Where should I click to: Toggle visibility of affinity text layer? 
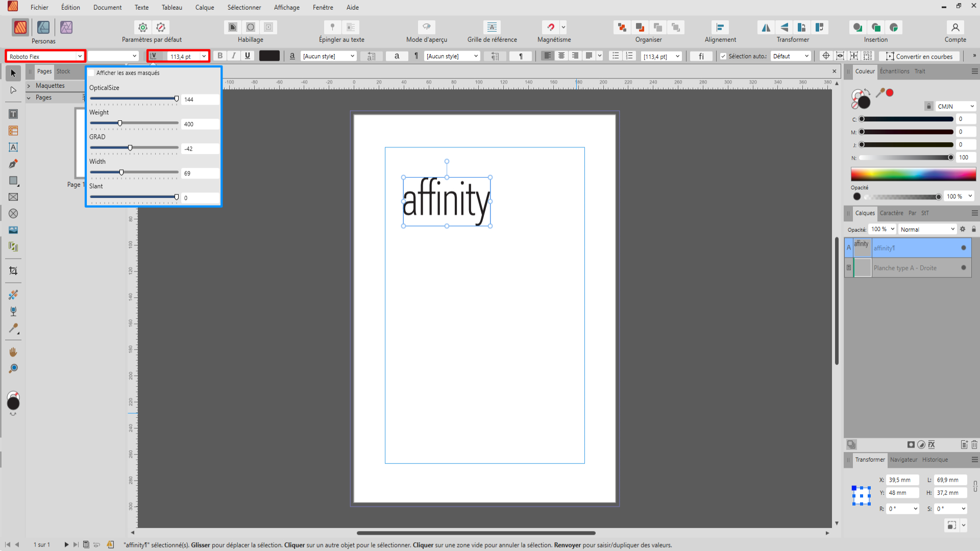[x=964, y=248]
